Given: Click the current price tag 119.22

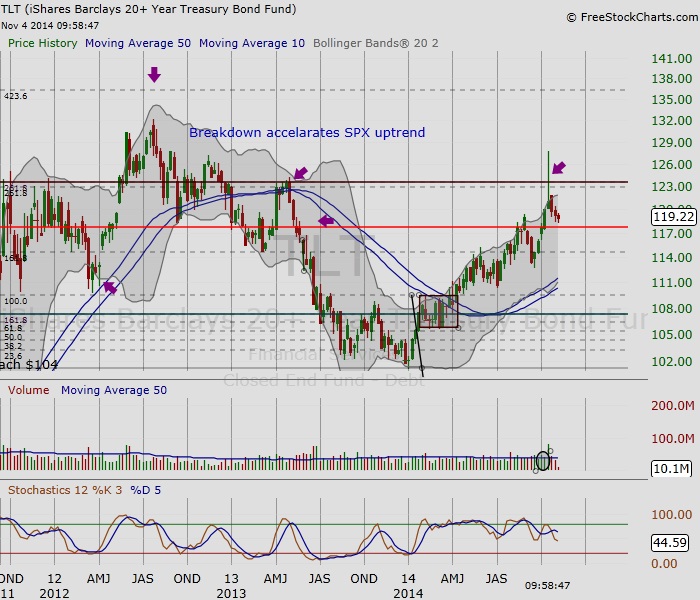Looking at the screenshot, I should (x=674, y=217).
